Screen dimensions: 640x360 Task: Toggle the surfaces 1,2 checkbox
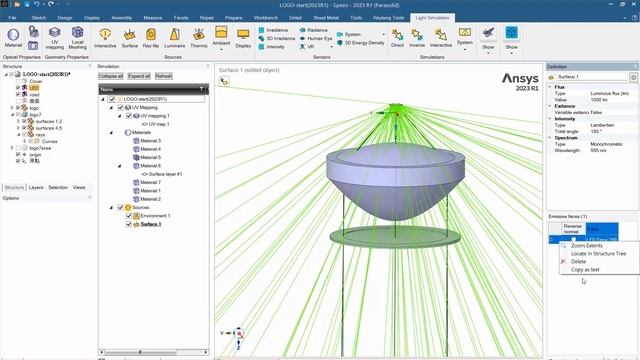pos(24,121)
